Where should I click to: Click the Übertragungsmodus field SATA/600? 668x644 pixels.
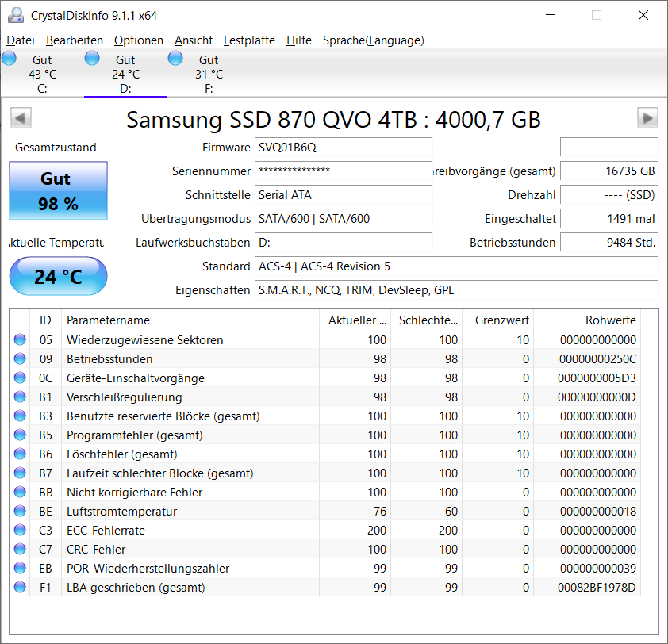[344, 219]
